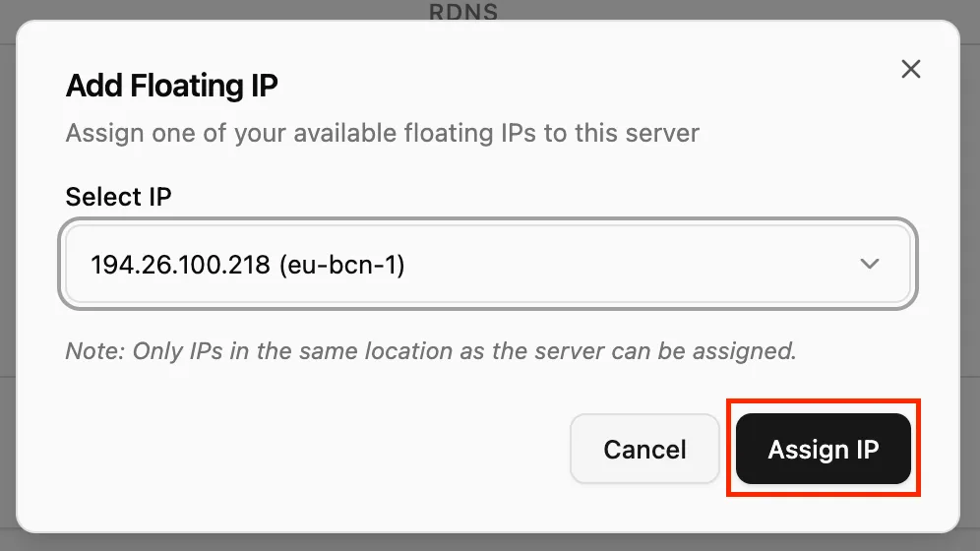Close the Add Floating IP dialog
This screenshot has height=551, width=980.
pos(911,69)
